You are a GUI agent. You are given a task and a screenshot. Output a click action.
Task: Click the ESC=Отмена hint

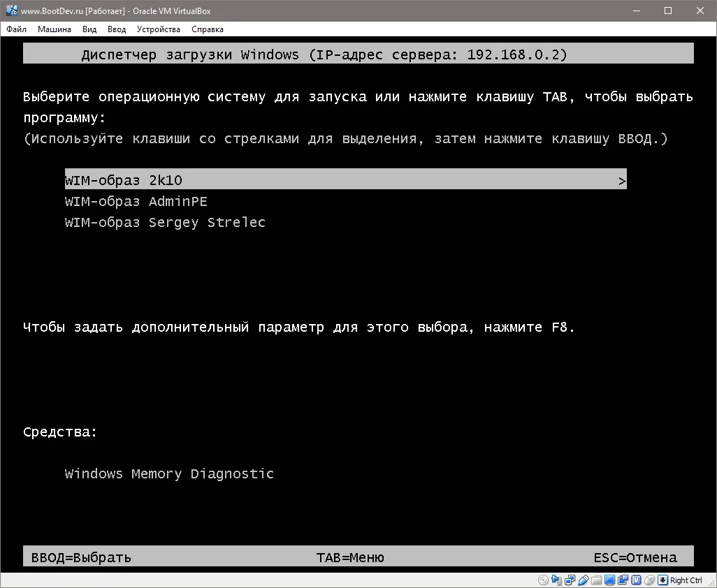click(635, 558)
